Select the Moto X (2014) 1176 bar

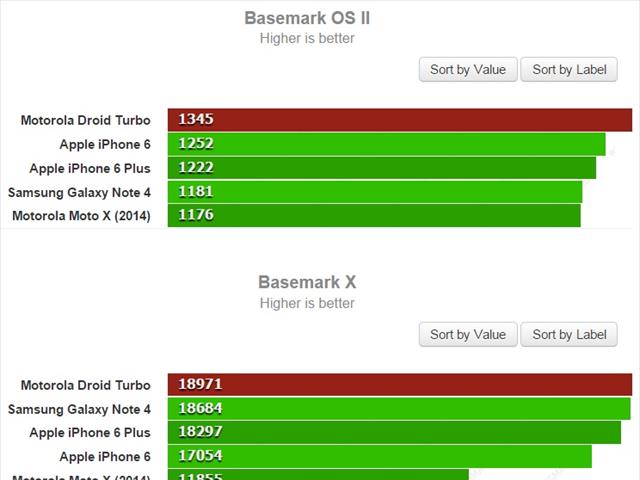[374, 216]
